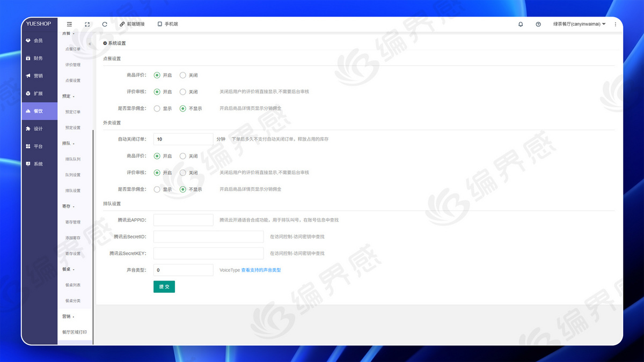Click the submenu vertical scrollbar
644x362 pixels.
click(x=93, y=236)
